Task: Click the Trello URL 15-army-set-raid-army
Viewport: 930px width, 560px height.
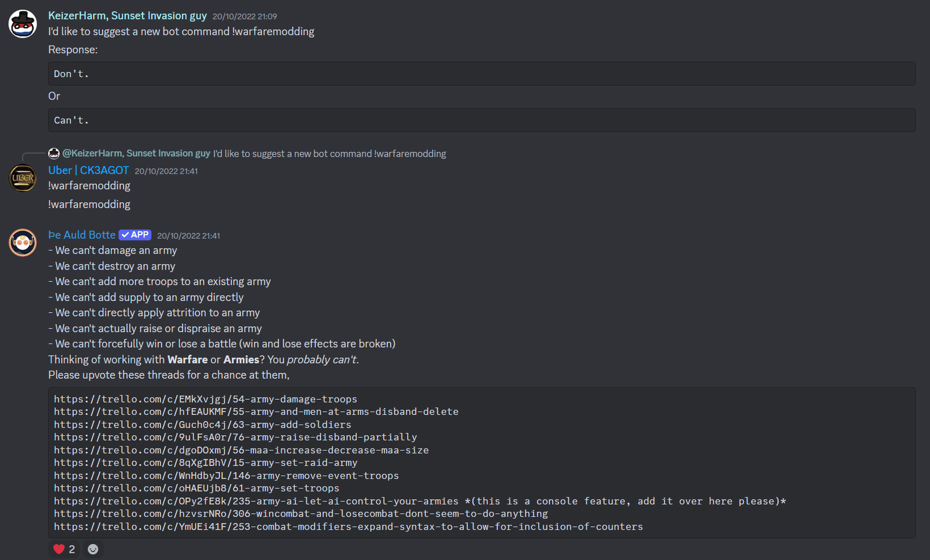Action: 206,462
